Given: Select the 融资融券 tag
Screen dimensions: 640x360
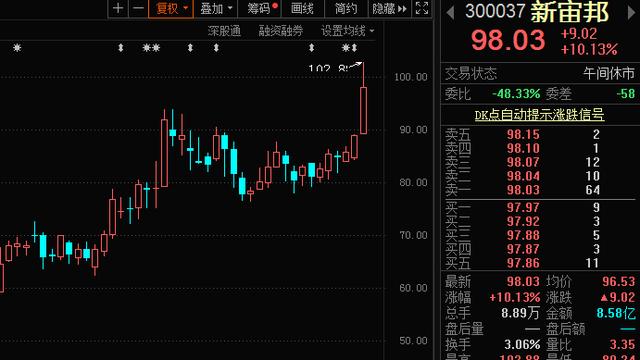Looking at the screenshot, I should [281, 31].
